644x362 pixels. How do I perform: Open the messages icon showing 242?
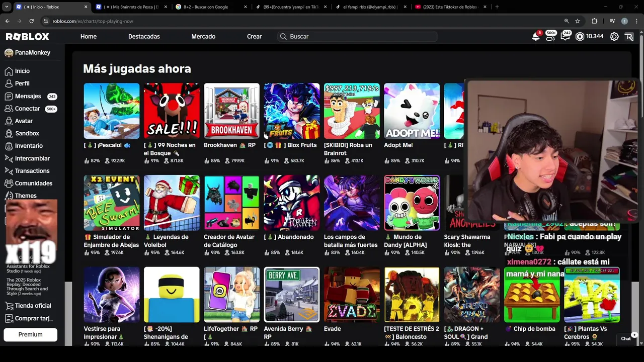coord(566,37)
